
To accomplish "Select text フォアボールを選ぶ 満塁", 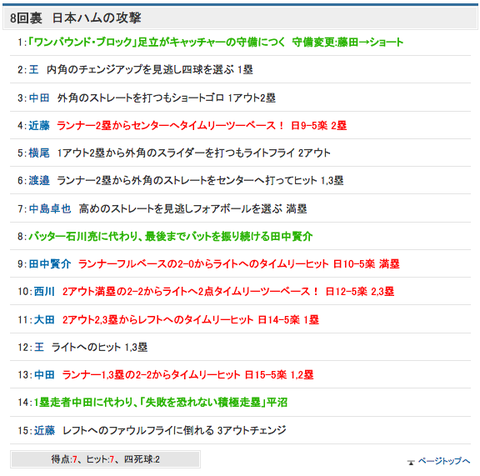I will point(193,209).
